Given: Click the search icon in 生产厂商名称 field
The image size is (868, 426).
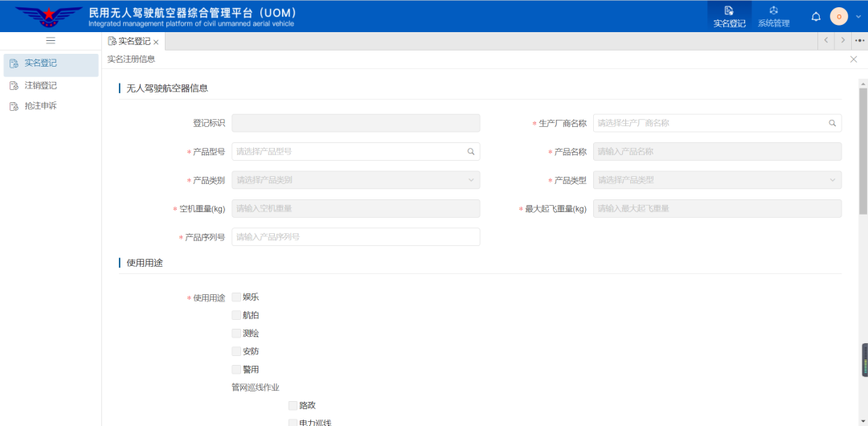Looking at the screenshot, I should coord(833,124).
